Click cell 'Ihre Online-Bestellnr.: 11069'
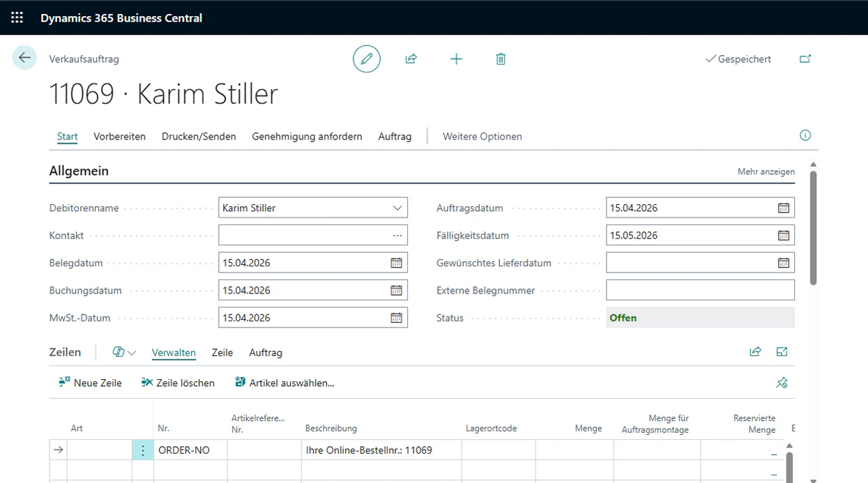Viewport: 868px width, 483px height. (x=381, y=450)
